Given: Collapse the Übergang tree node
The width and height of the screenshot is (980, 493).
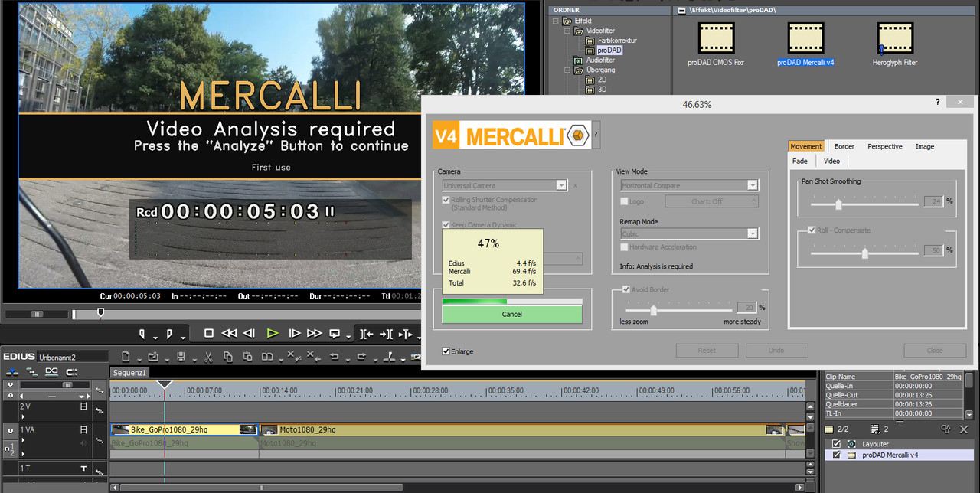Looking at the screenshot, I should tap(567, 70).
